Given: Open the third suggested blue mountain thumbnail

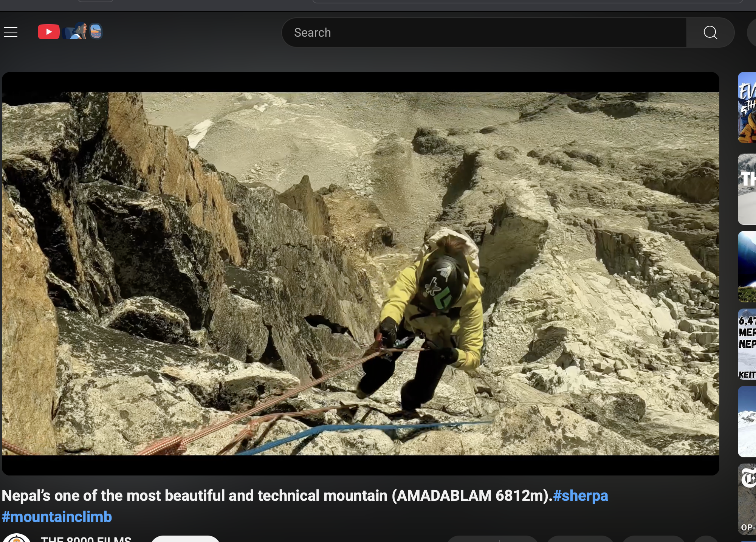Looking at the screenshot, I should 747,266.
